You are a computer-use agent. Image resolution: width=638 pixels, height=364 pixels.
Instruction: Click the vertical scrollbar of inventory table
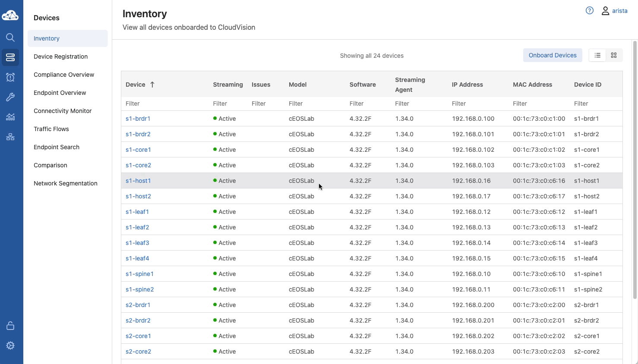click(635, 169)
